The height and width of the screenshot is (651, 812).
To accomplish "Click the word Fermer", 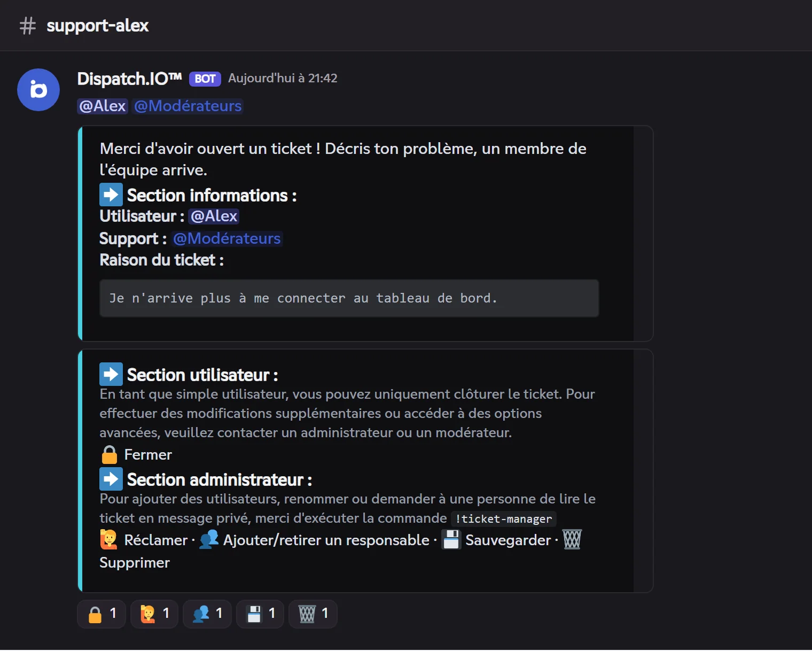I will (x=148, y=455).
